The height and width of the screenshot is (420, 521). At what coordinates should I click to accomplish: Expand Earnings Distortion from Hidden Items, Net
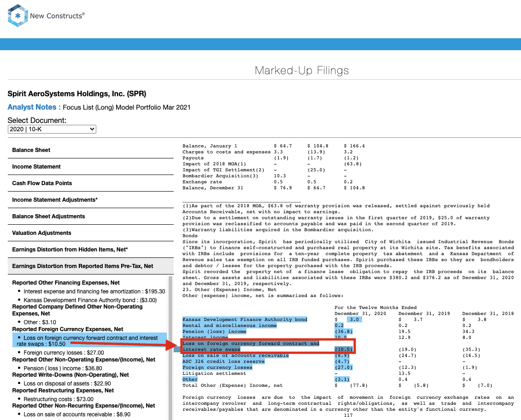(90, 250)
